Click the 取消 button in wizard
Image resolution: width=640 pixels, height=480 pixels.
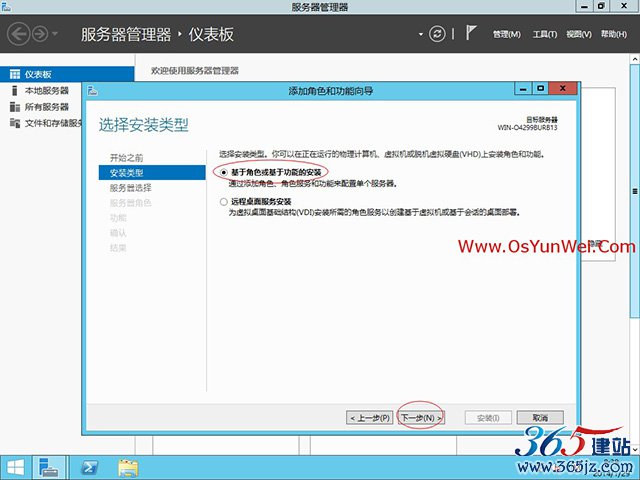click(x=540, y=418)
